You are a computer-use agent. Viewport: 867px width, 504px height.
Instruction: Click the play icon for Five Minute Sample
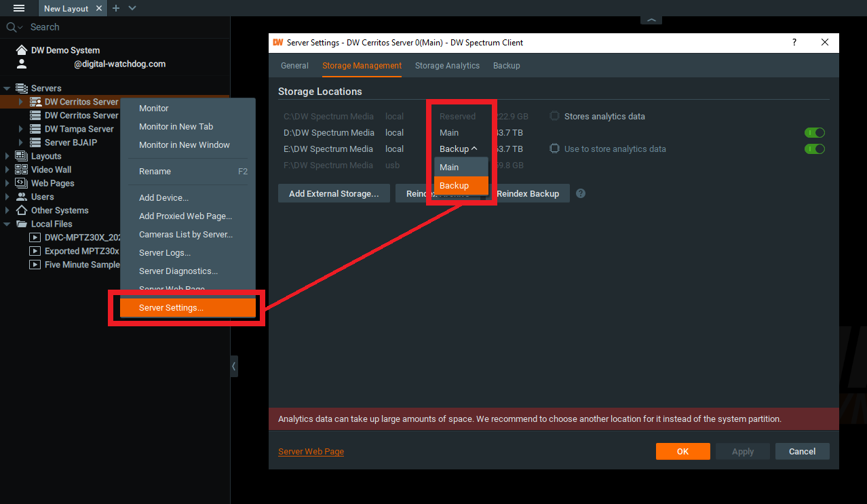point(35,265)
